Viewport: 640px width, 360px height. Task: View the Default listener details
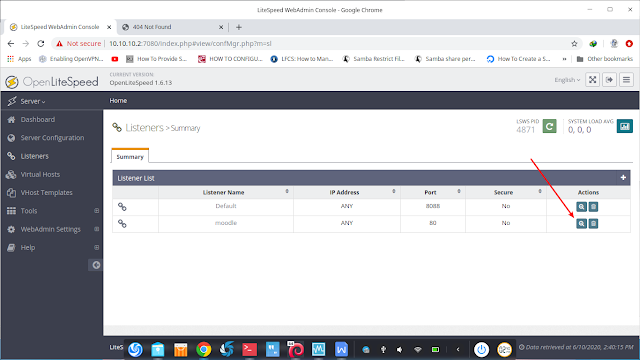(x=581, y=207)
